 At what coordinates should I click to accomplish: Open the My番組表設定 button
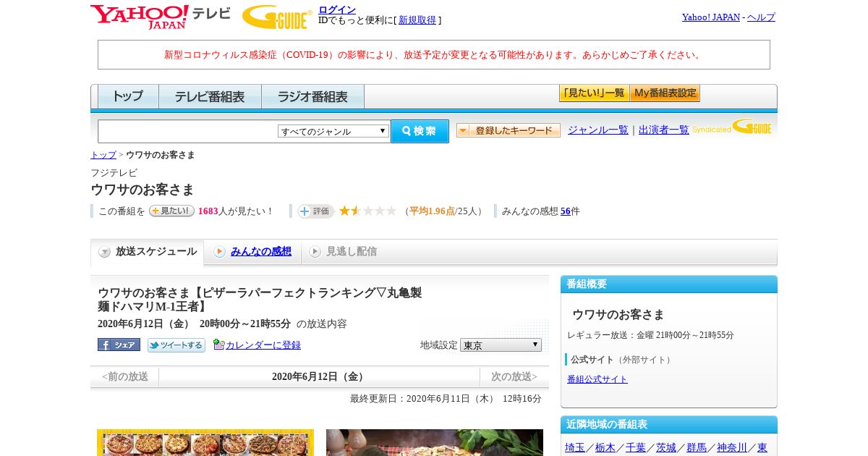[665, 93]
